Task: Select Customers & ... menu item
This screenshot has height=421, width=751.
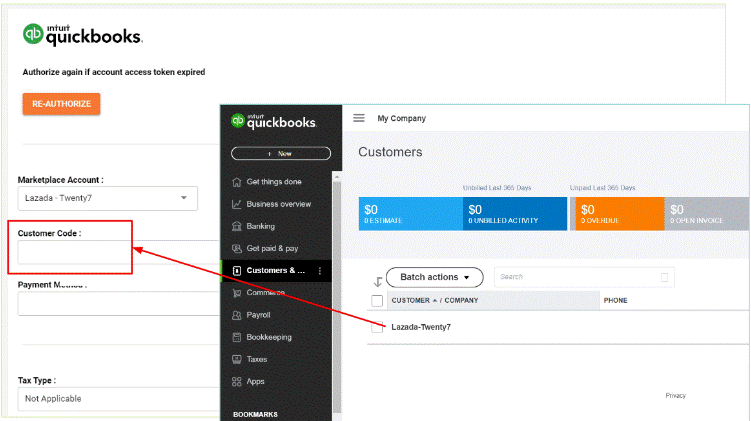Action: point(275,271)
